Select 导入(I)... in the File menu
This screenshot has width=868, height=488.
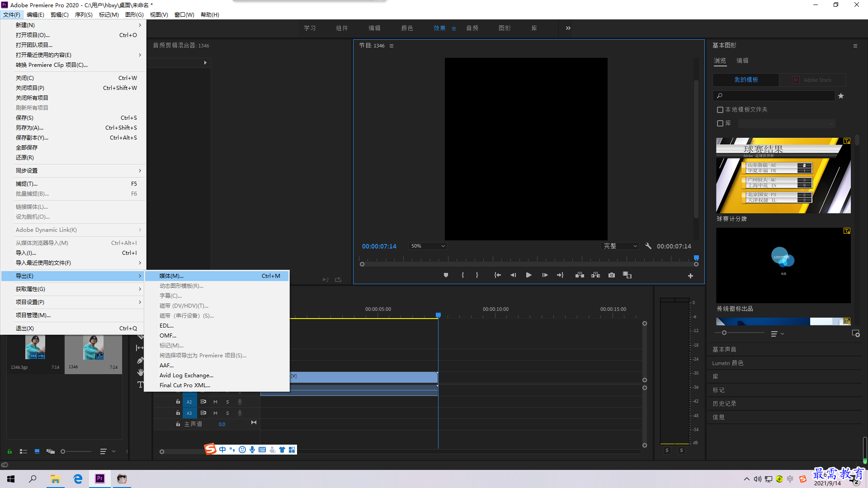click(x=73, y=253)
